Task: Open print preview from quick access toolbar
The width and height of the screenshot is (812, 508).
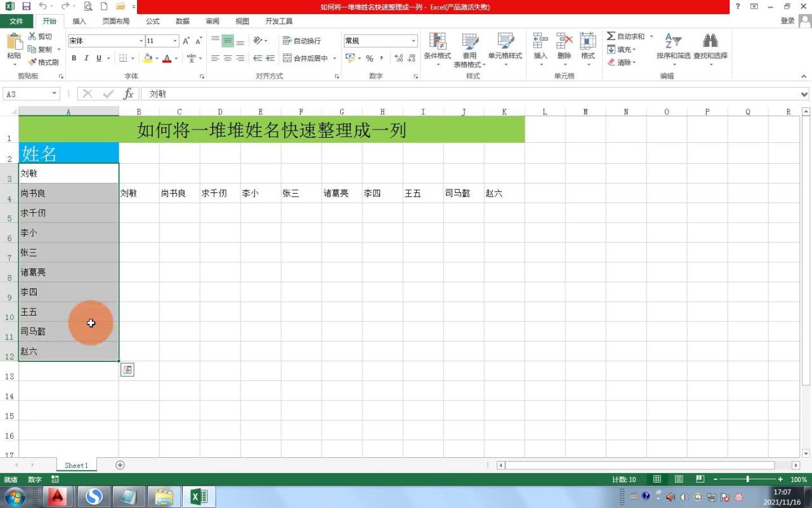Action: point(88,6)
